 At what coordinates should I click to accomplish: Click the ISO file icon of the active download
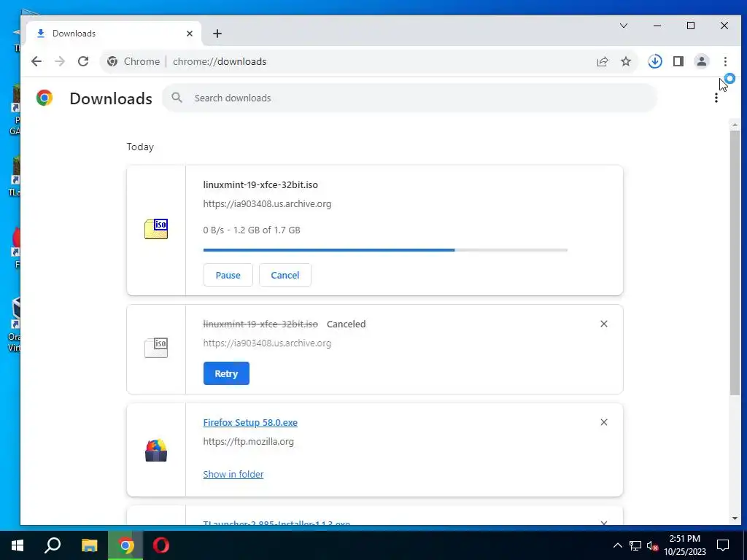(x=156, y=228)
